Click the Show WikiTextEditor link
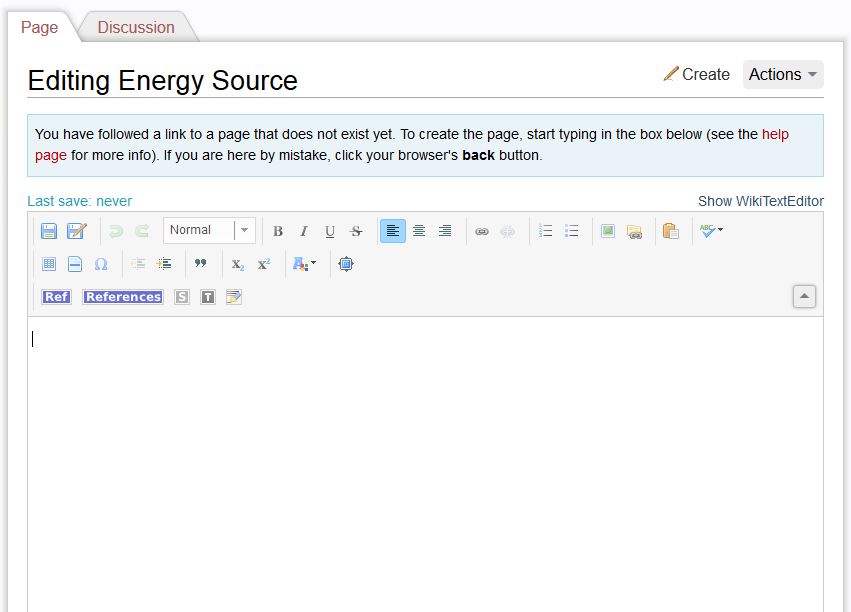Image resolution: width=851 pixels, height=612 pixels. 760,201
